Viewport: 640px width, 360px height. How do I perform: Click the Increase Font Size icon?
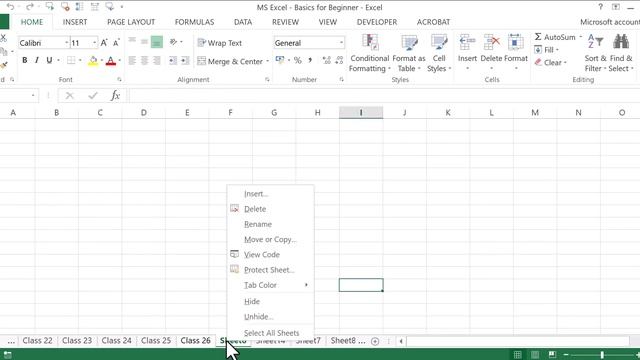(104, 42)
